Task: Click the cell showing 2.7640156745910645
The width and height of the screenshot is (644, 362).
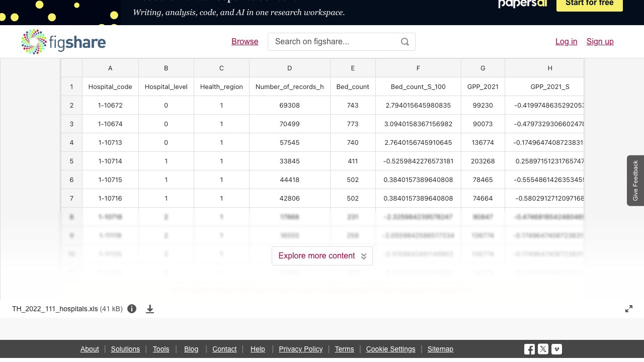Action: [x=418, y=142]
